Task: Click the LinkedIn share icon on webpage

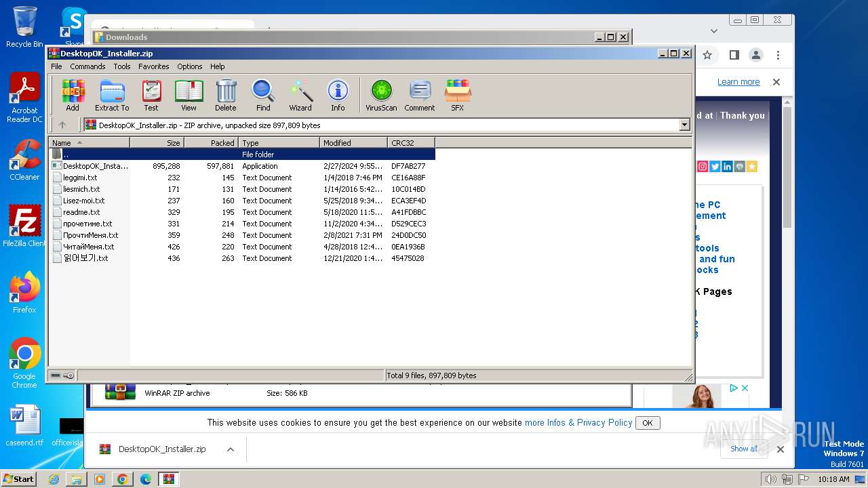Action: [727, 167]
